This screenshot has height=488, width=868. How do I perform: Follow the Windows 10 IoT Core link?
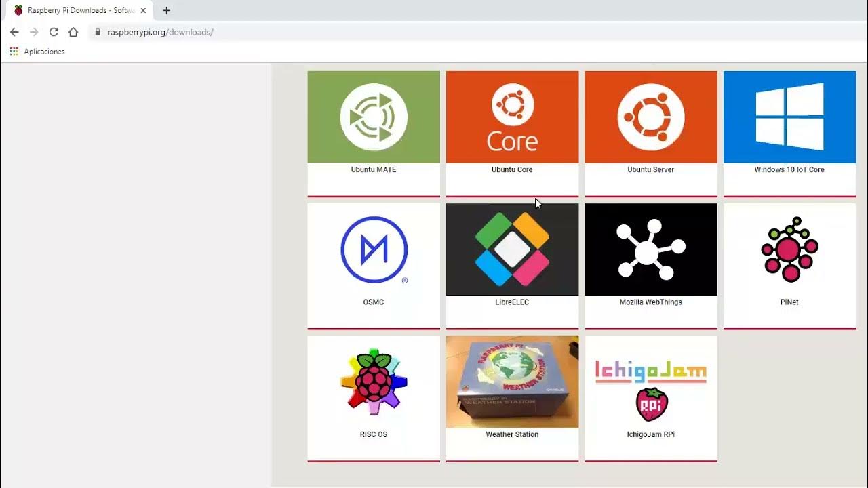point(789,169)
